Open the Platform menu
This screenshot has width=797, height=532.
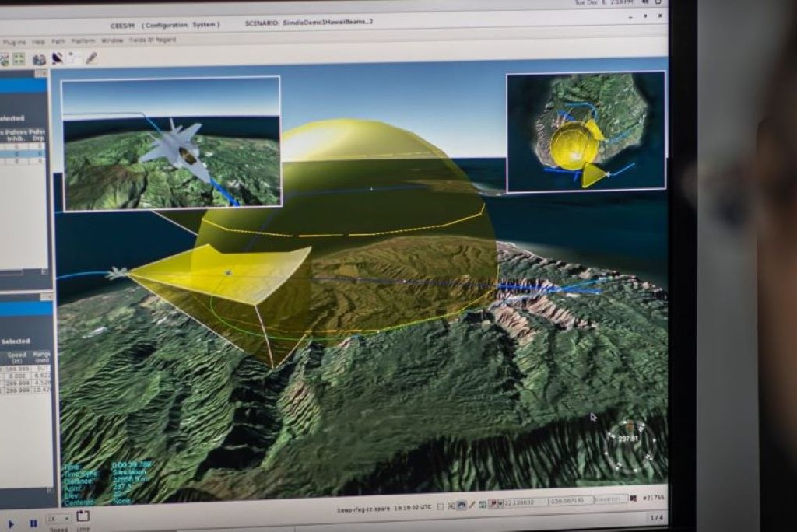point(83,40)
